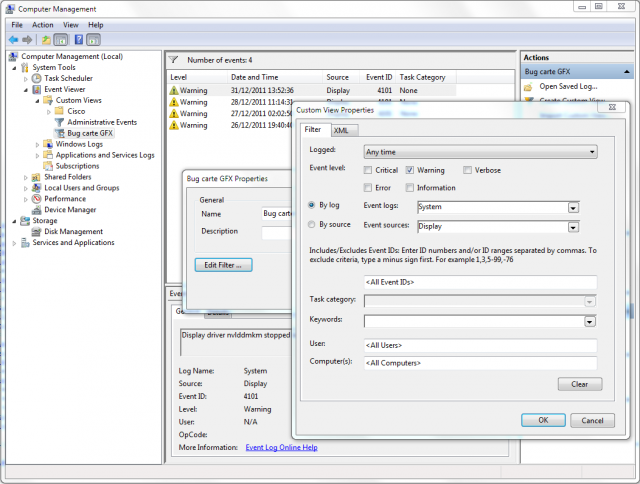Open the Event Log Online Help link
Image resolution: width=640 pixels, height=484 pixels.
click(281, 447)
